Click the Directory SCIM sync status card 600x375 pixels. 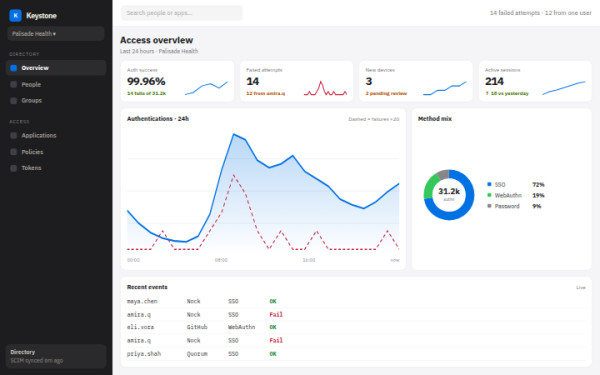click(56, 356)
